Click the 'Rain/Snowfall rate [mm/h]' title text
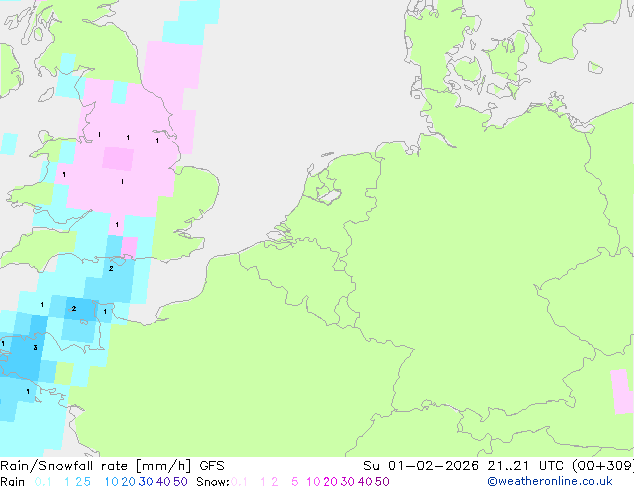The height and width of the screenshot is (490, 634). point(95,466)
